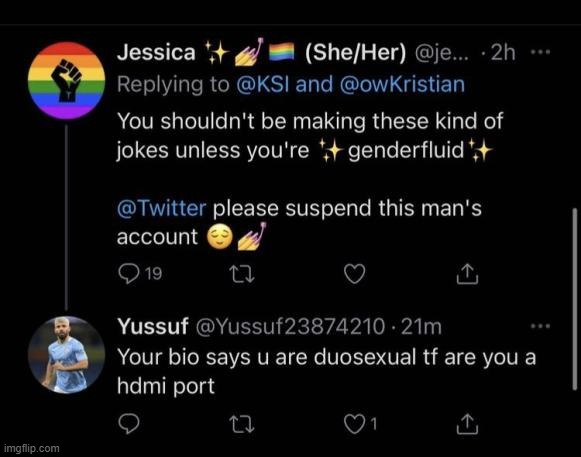
Task: Share Yussuf's tweet
Action: (x=467, y=424)
